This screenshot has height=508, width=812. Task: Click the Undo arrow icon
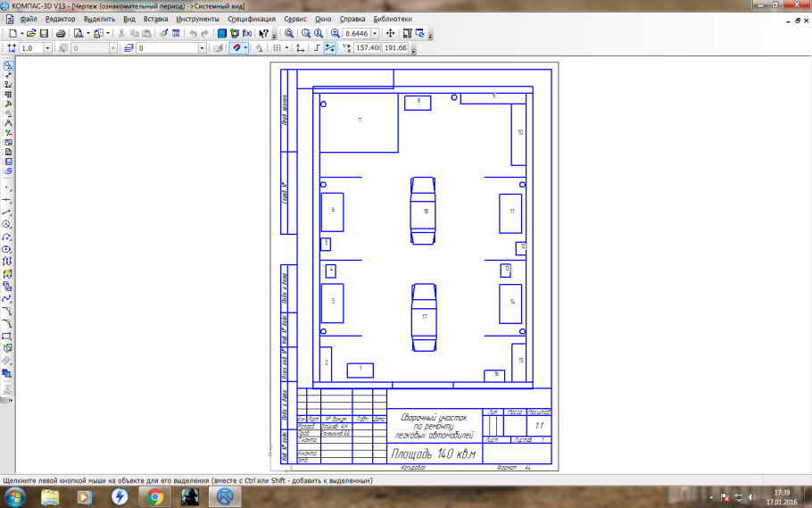[193, 34]
